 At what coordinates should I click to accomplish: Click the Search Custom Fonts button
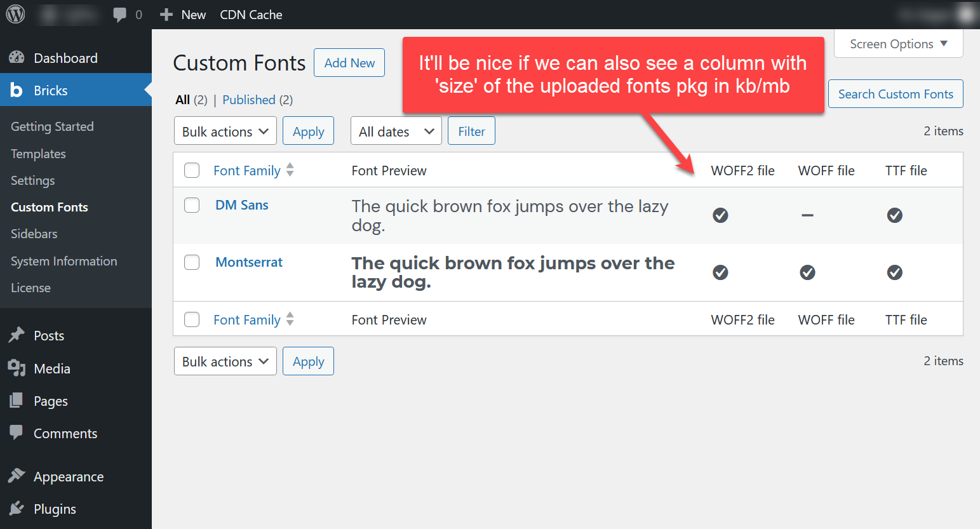[x=896, y=94]
